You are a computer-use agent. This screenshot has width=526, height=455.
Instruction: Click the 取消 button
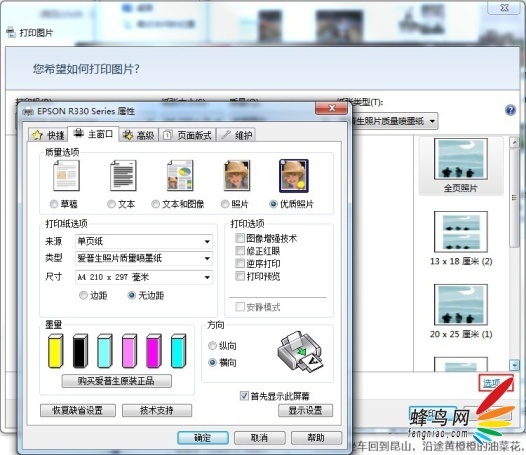260,438
